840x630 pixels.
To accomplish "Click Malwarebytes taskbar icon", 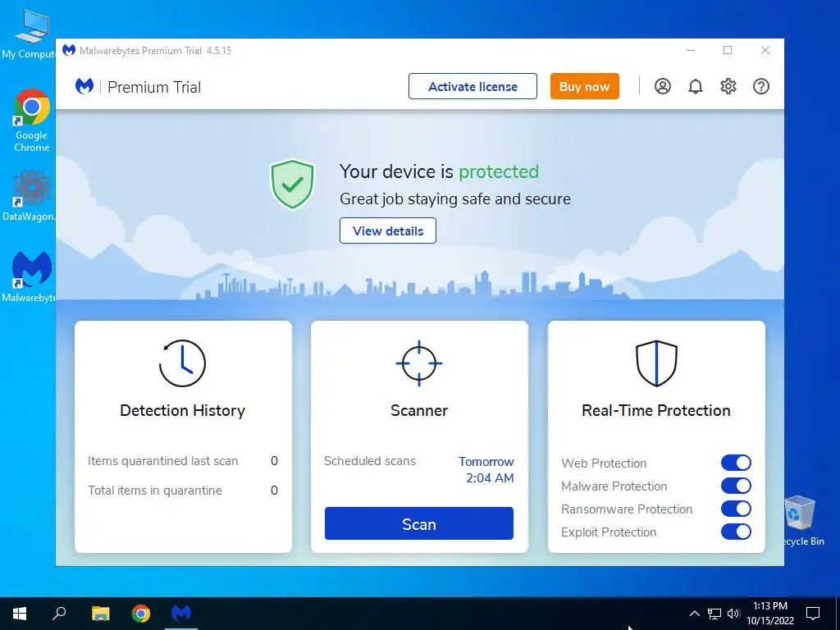I will 181,614.
